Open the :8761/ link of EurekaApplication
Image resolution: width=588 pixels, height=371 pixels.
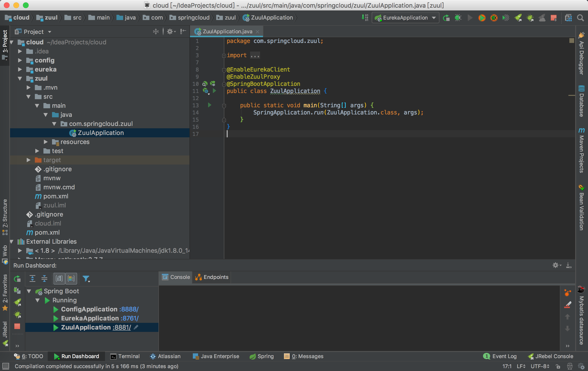click(x=129, y=318)
